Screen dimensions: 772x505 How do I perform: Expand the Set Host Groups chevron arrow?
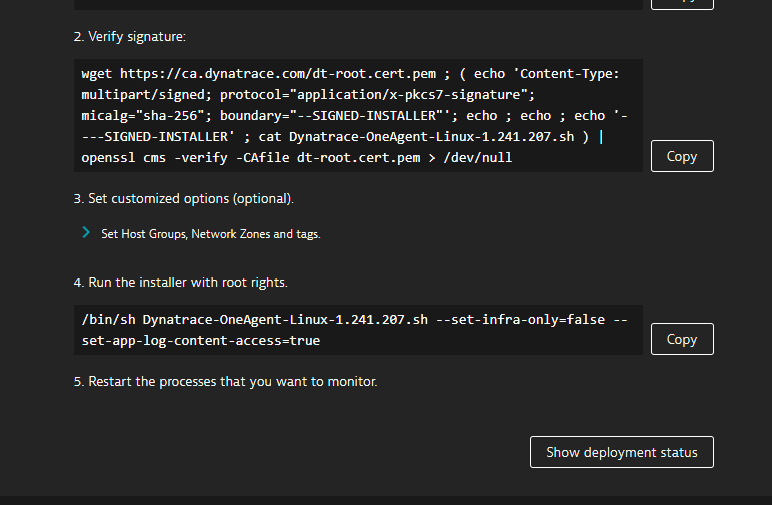87,233
